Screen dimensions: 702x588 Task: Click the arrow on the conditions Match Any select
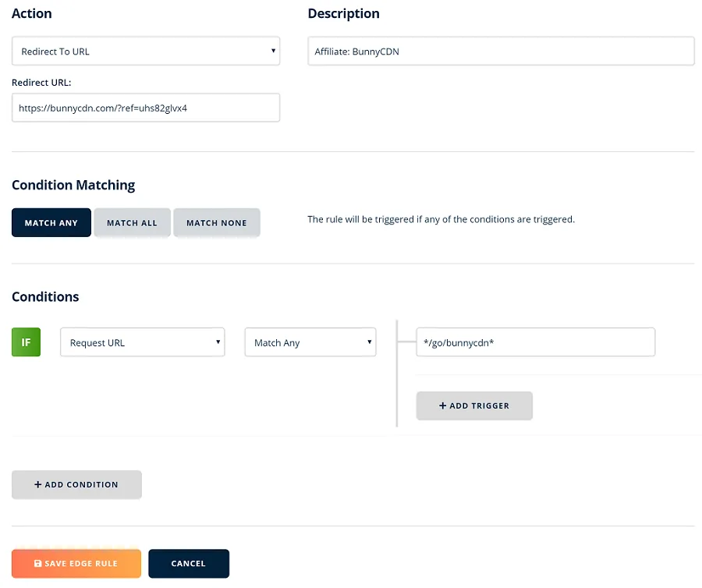tap(369, 342)
